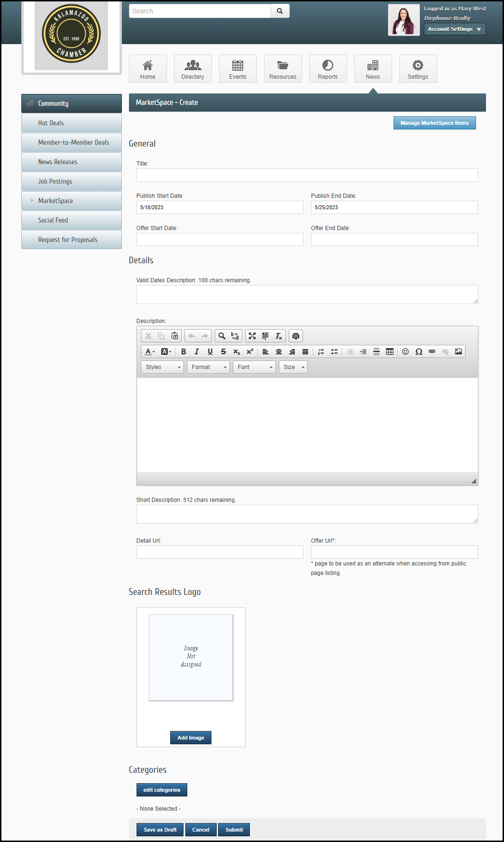The image size is (504, 842).
Task: Open the smiley emoticon picker
Action: 405,352
